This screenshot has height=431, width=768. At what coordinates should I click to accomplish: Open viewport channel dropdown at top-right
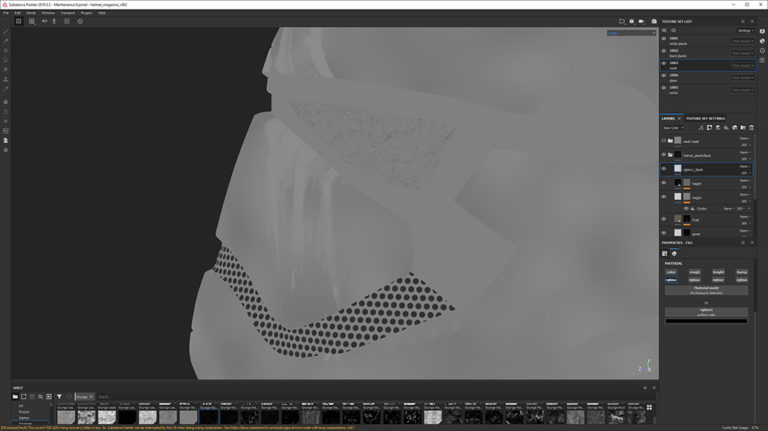tap(631, 33)
